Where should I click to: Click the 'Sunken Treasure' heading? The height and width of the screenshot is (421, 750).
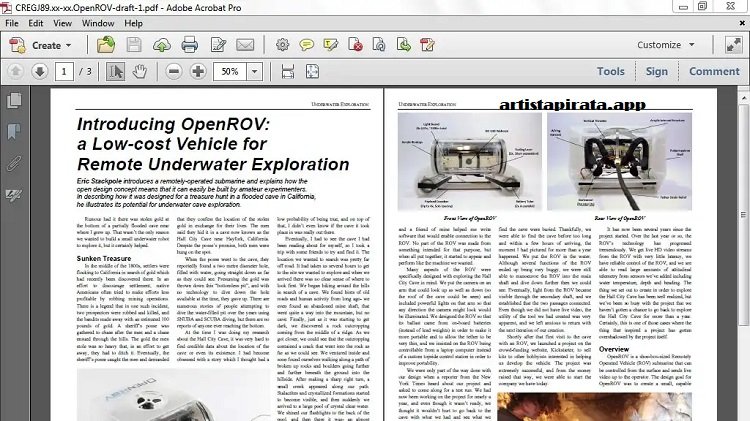coord(104,258)
